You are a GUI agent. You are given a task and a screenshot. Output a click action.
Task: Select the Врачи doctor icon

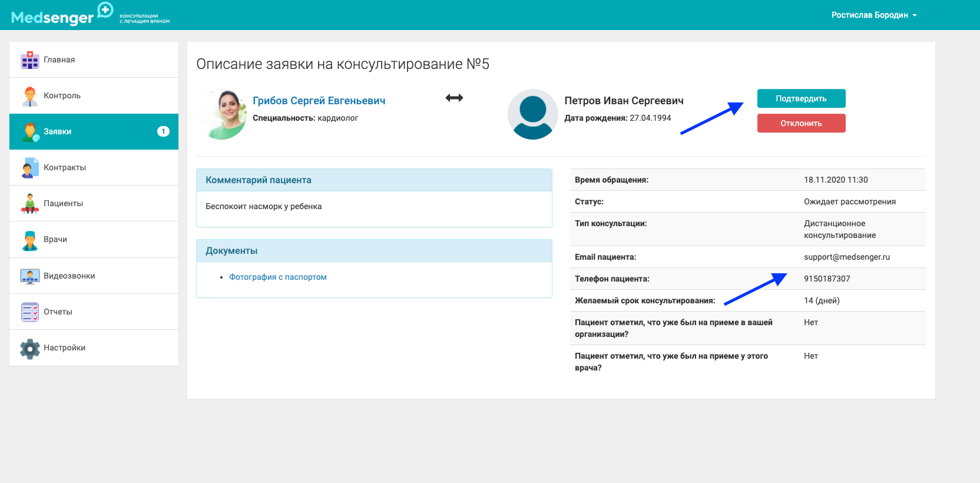29,240
